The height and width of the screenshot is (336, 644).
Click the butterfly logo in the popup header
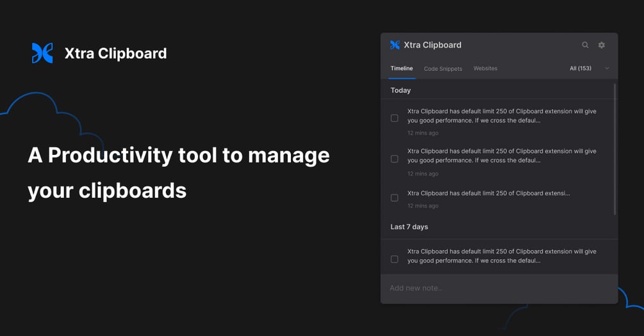click(x=395, y=45)
